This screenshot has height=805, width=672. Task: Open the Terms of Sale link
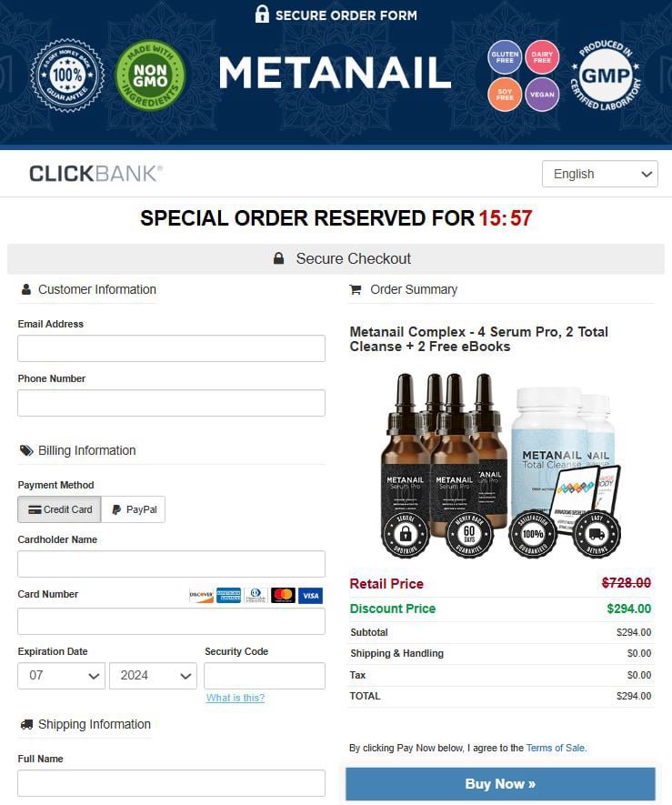pos(556,748)
